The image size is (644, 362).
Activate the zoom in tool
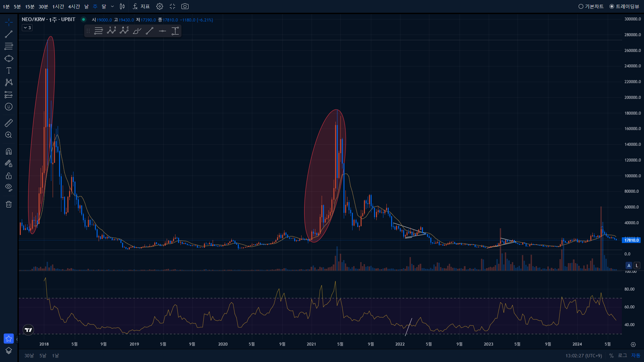pyautogui.click(x=9, y=135)
